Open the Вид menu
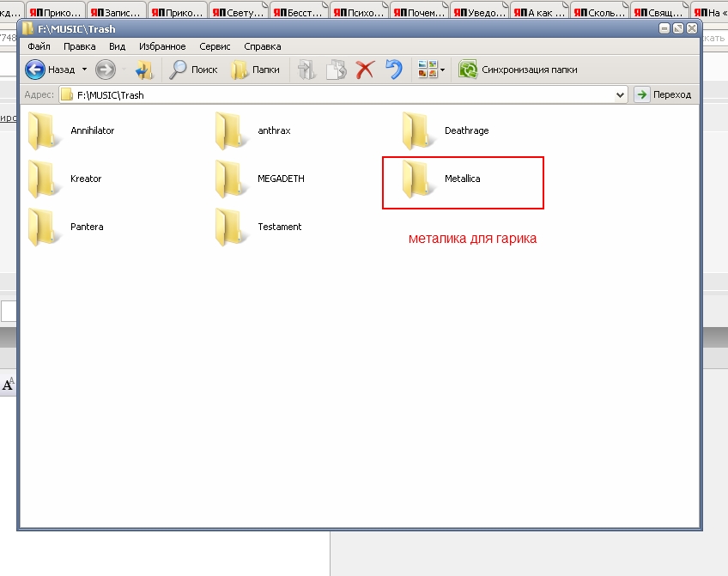This screenshot has height=576, width=728. coord(117,46)
